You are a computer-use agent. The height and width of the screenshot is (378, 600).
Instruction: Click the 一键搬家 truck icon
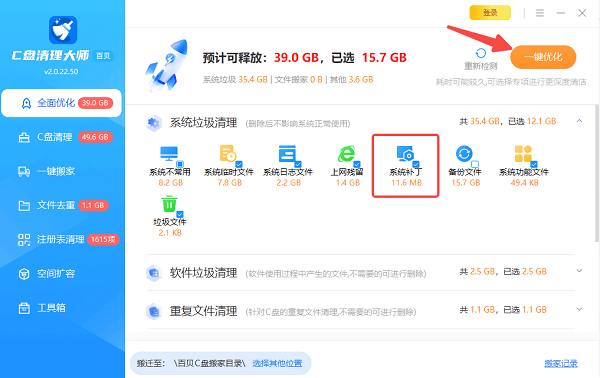point(24,171)
